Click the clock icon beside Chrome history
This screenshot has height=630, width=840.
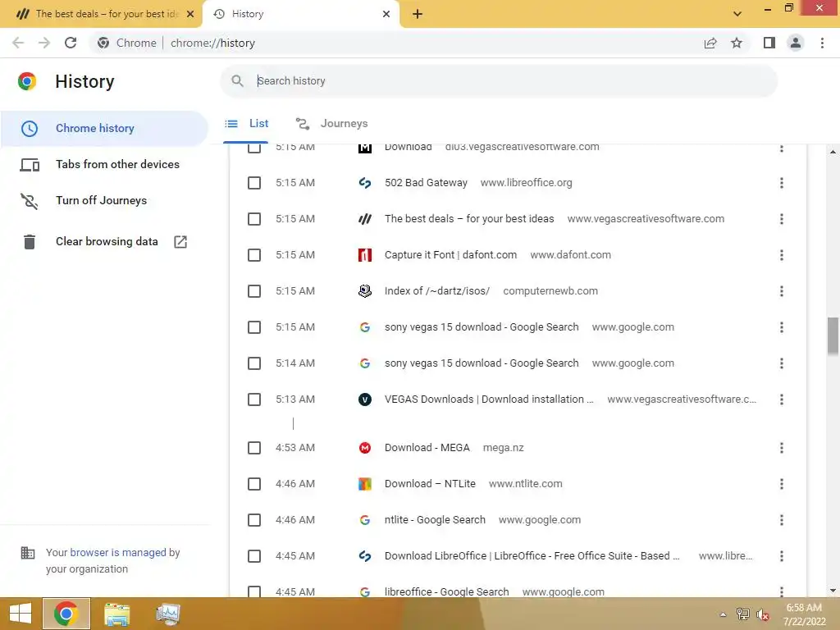[30, 129]
